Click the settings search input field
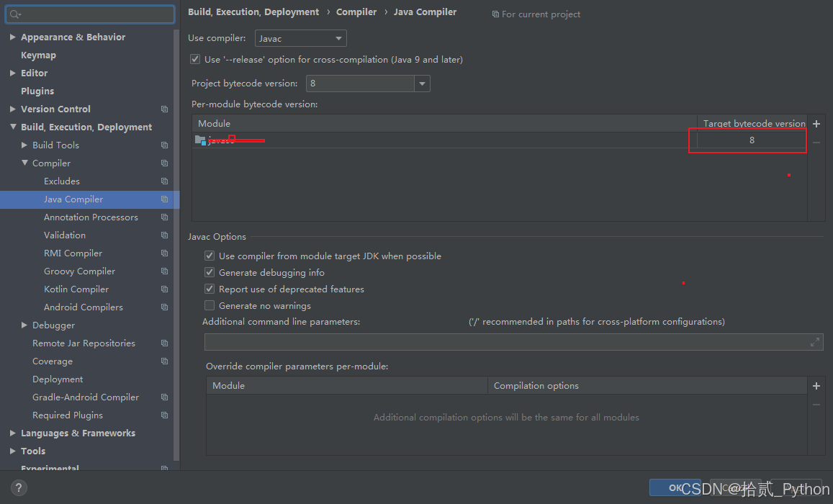Viewport: 833px width, 504px height. (x=90, y=14)
